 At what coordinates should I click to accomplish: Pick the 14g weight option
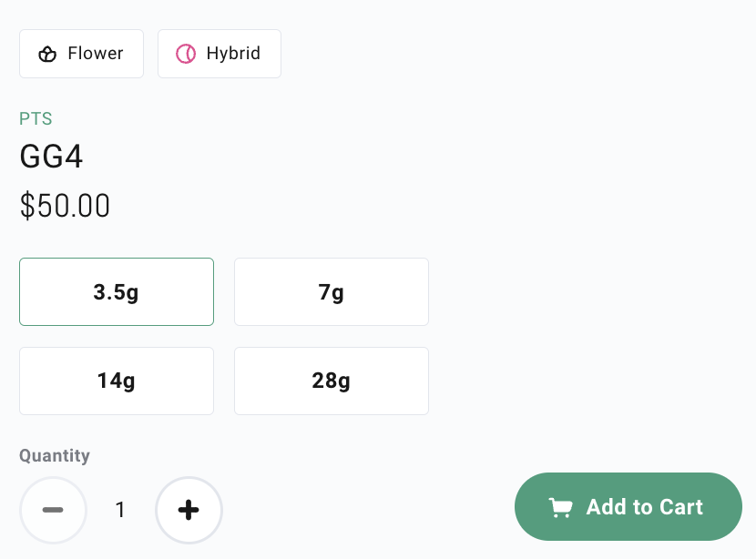click(x=117, y=381)
